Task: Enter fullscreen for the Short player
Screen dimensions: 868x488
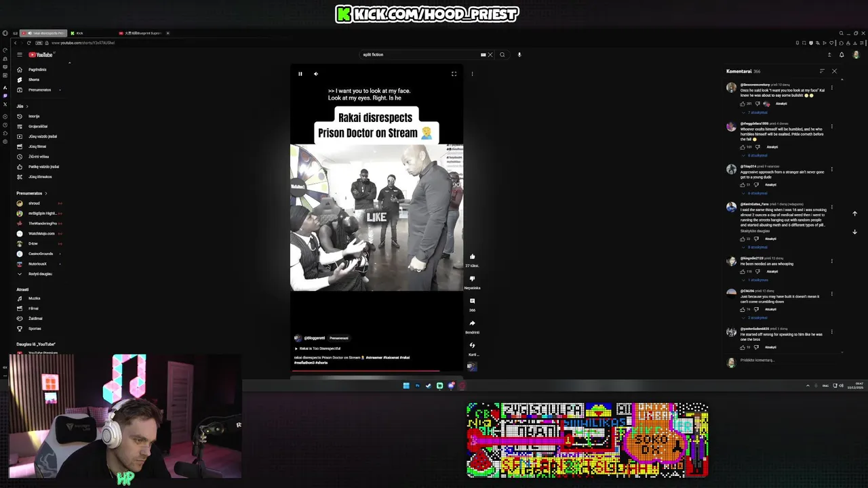Action: click(454, 74)
